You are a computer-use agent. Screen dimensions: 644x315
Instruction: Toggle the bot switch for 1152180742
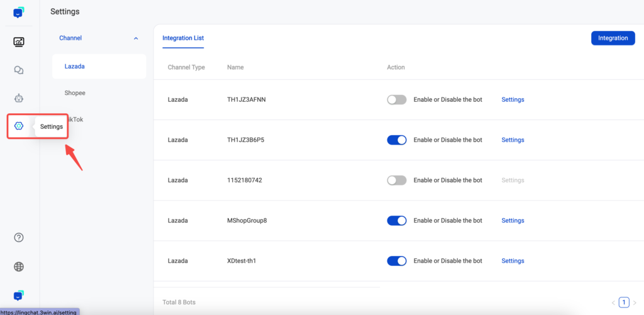397,180
